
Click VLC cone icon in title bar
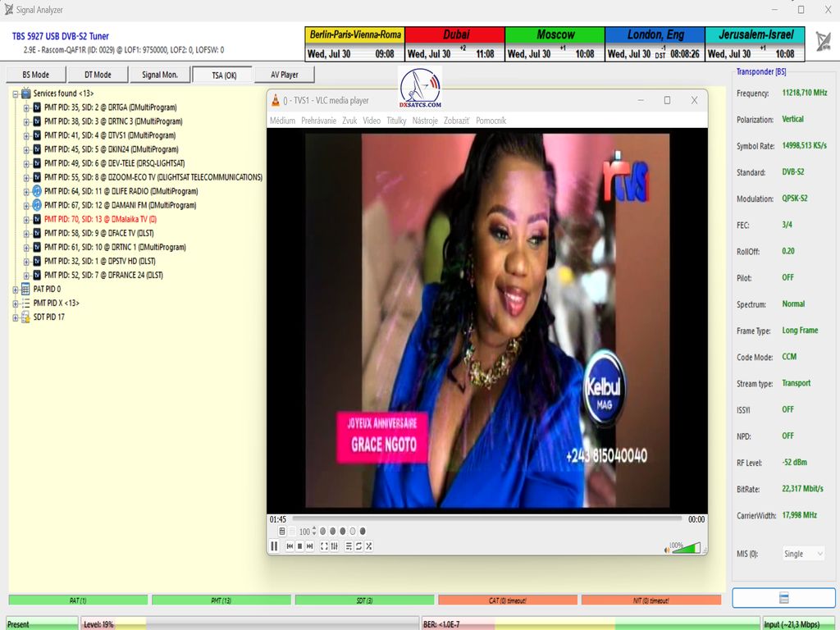point(276,100)
